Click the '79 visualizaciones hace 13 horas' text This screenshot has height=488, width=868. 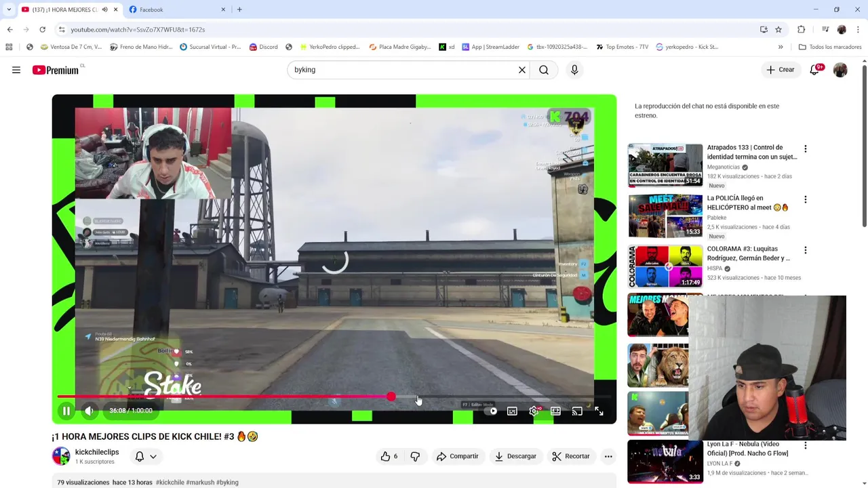104,483
